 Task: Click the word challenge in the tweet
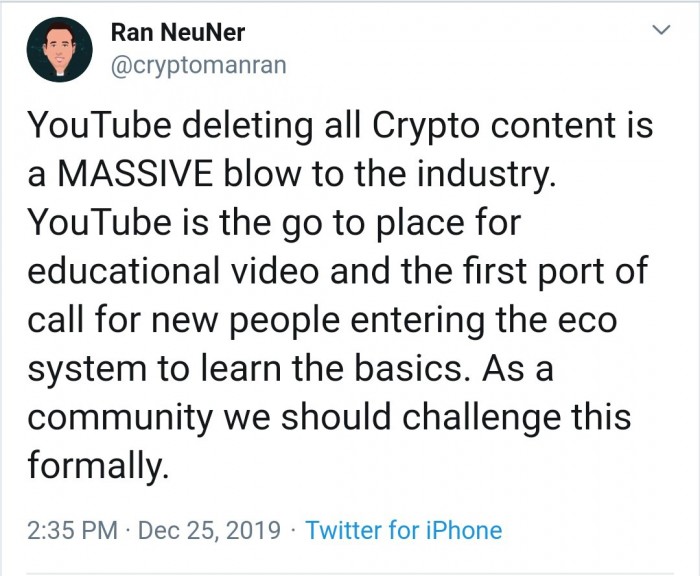pos(482,416)
